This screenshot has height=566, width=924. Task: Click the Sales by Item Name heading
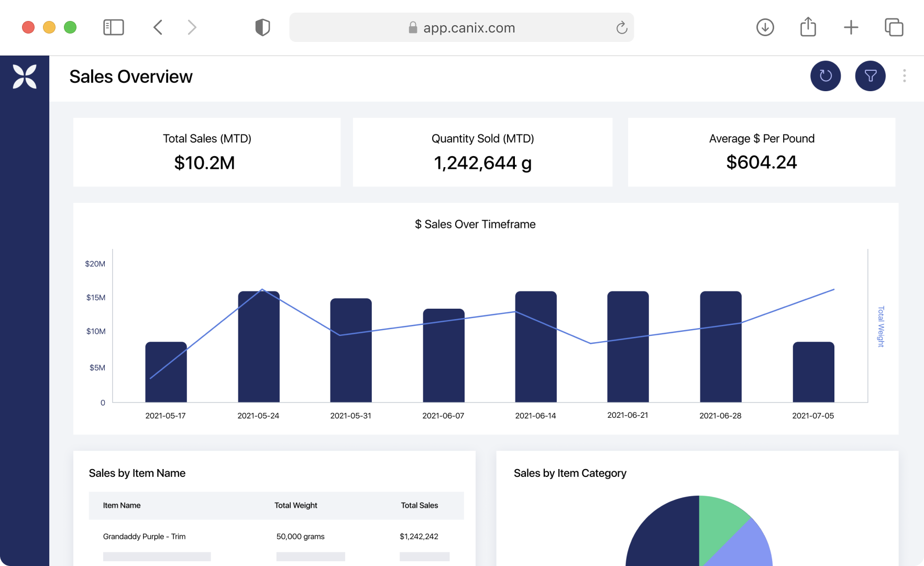pos(137,473)
